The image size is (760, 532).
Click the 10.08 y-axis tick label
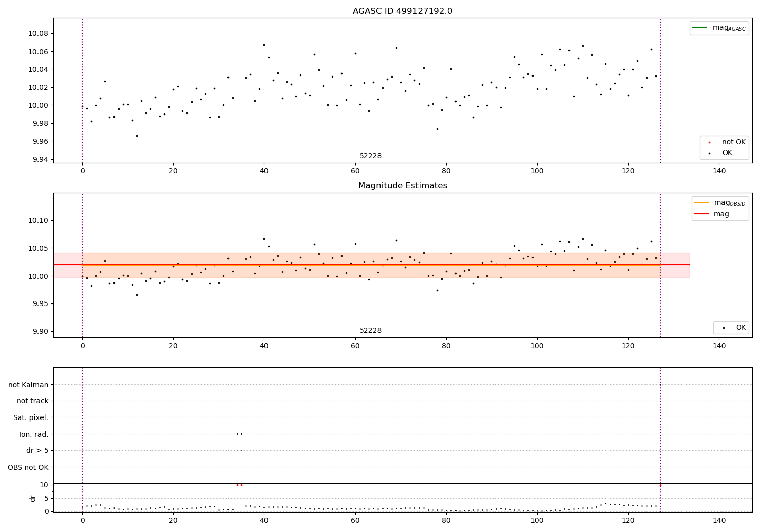pyautogui.click(x=39, y=34)
